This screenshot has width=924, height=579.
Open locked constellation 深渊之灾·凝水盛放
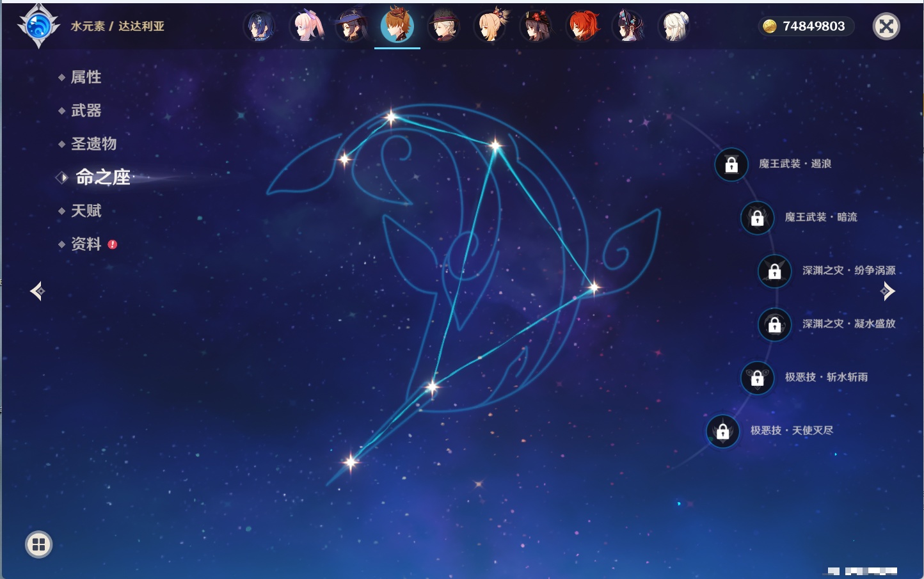(x=775, y=324)
